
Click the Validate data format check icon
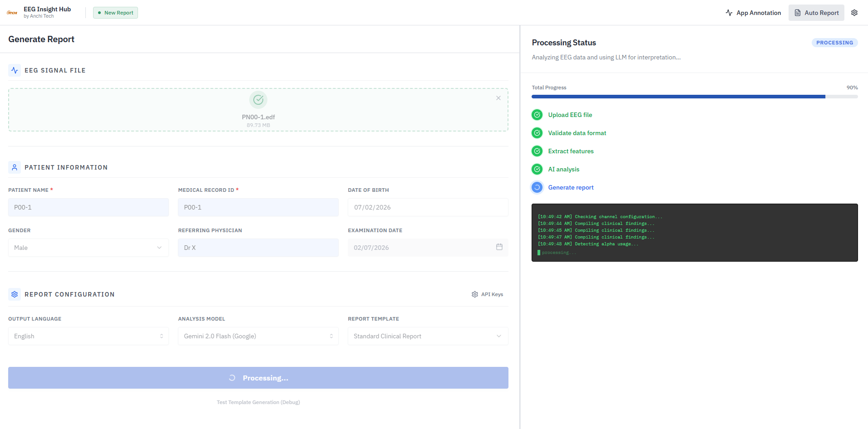[537, 133]
